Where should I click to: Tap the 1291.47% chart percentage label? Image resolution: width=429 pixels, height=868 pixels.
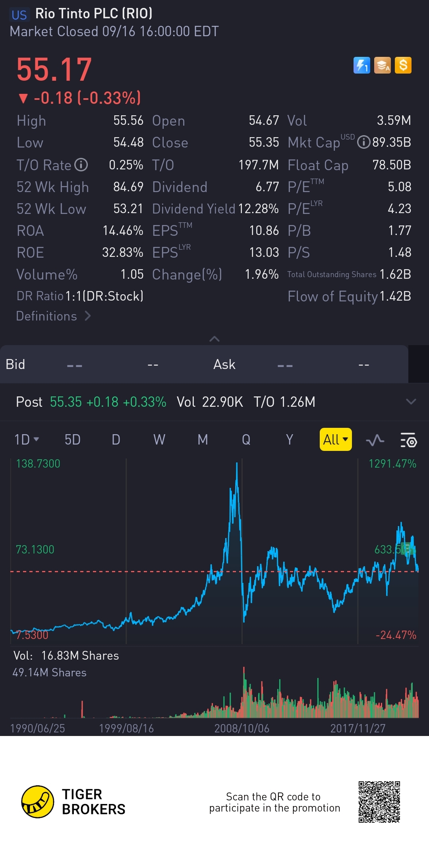392,464
